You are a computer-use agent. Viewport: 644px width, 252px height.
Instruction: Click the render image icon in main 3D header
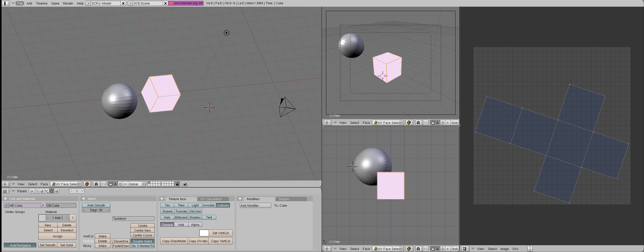click(185, 184)
